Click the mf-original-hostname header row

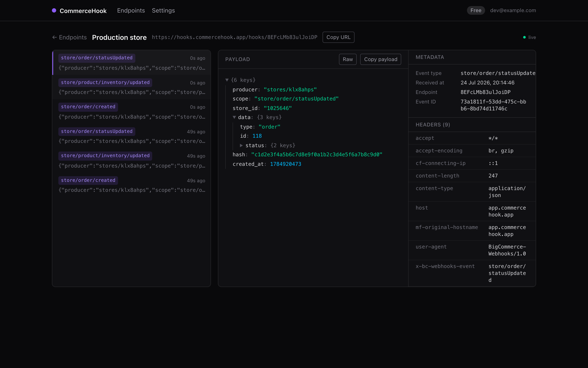(x=472, y=231)
